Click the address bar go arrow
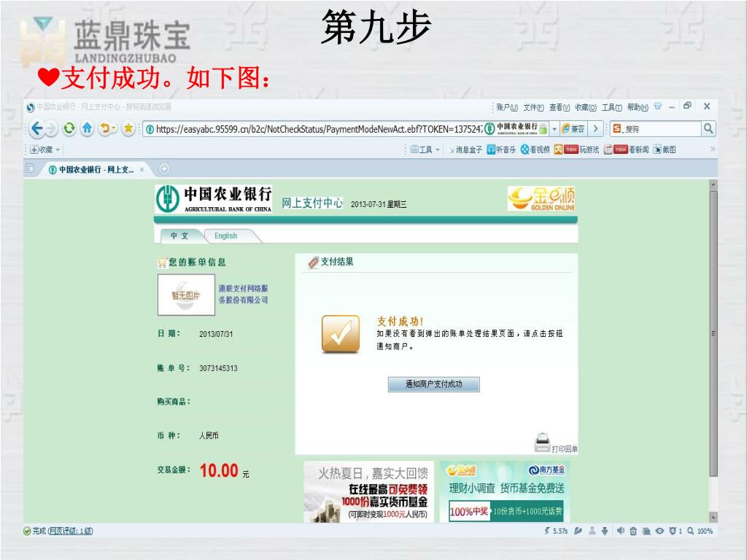The height and width of the screenshot is (560, 747). click(x=595, y=129)
